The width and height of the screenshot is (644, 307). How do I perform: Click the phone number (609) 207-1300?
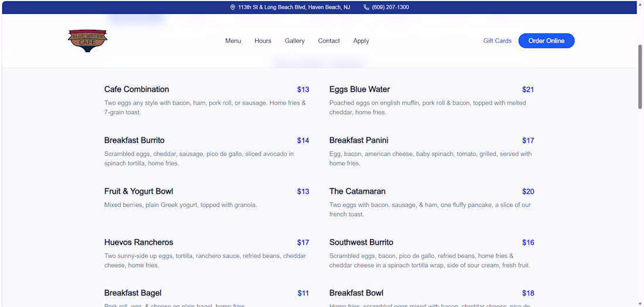coord(390,8)
